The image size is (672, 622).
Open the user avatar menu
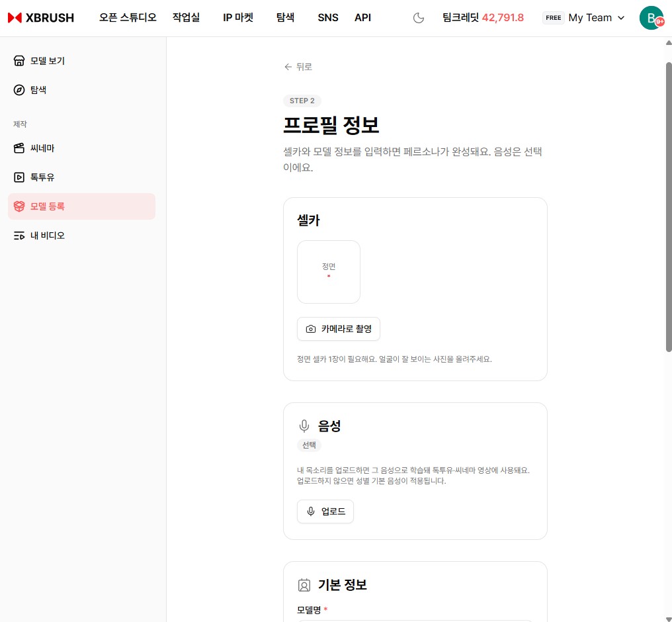tap(651, 18)
